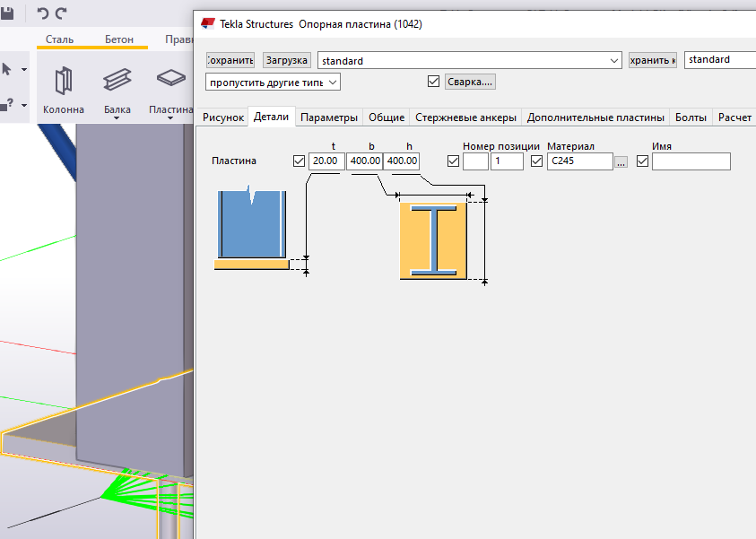Click the save-as name standard field
This screenshot has width=756, height=539.
coord(720,60)
